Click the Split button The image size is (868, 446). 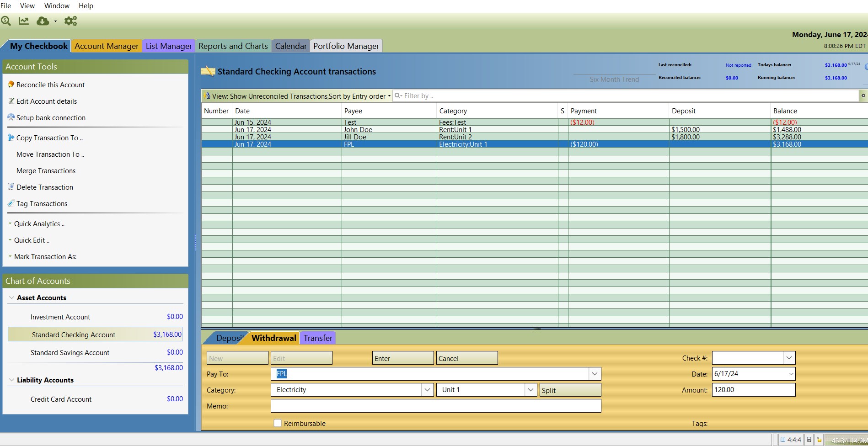[570, 390]
